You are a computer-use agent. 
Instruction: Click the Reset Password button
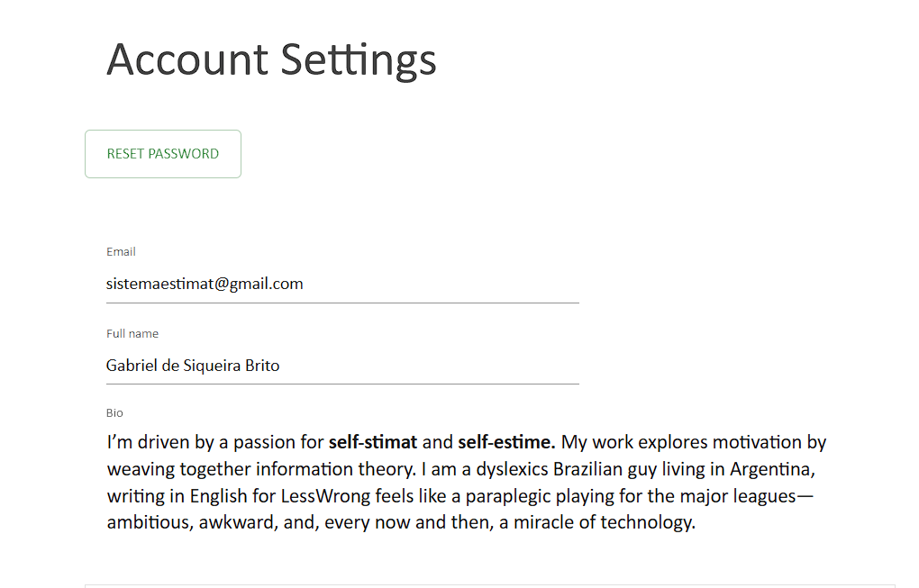click(x=163, y=154)
